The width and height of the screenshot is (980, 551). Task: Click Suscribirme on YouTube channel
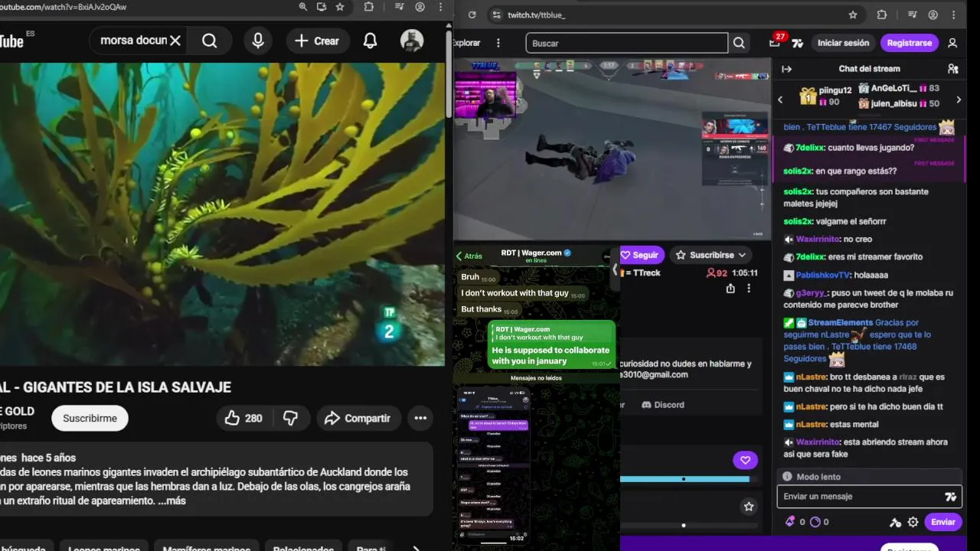pos(90,418)
